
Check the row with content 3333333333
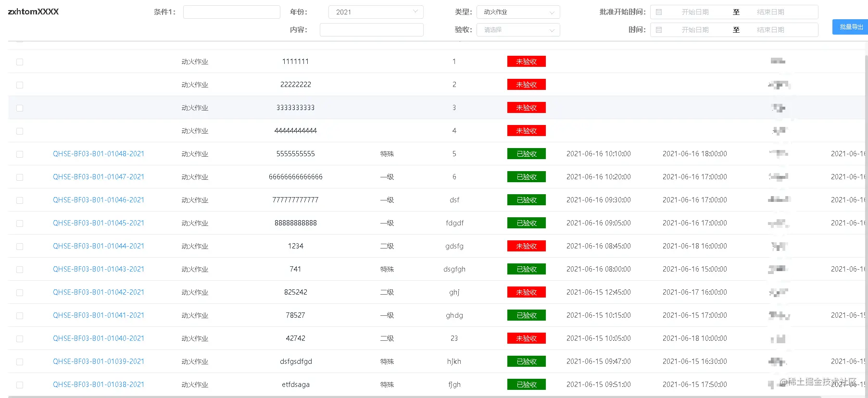tap(20, 108)
